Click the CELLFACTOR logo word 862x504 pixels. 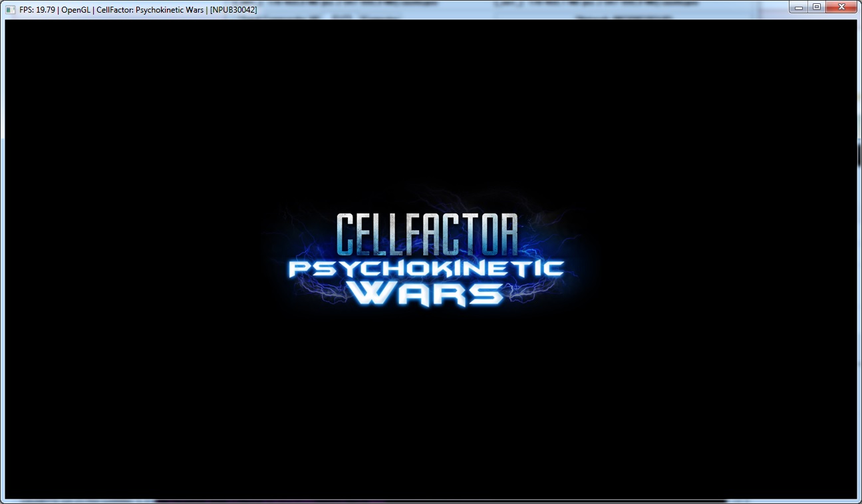(x=427, y=235)
